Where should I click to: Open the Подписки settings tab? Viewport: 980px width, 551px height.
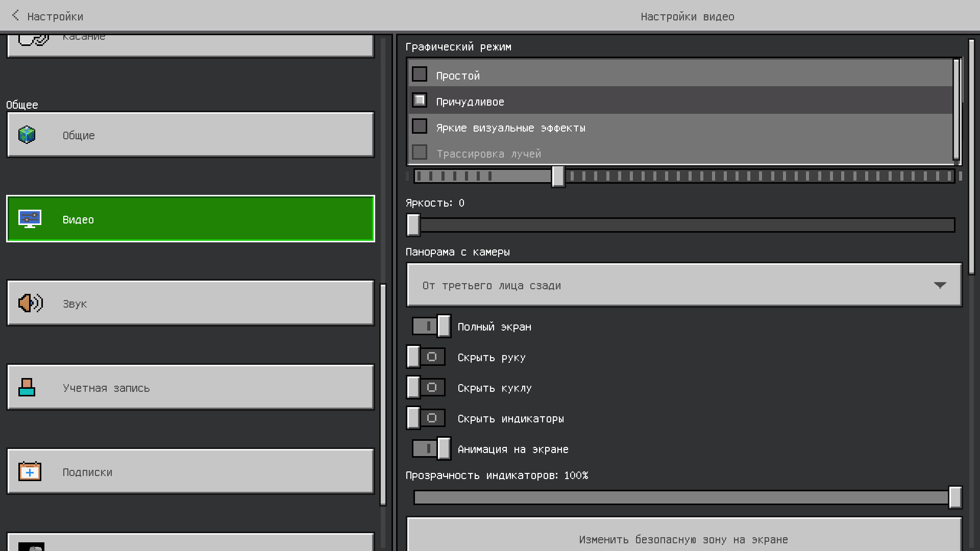coord(190,471)
